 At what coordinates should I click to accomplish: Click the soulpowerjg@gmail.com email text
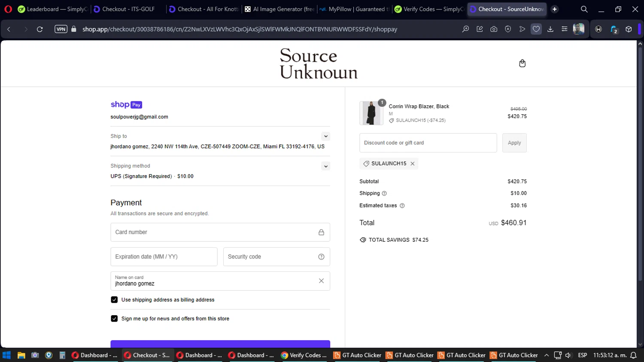139,117
